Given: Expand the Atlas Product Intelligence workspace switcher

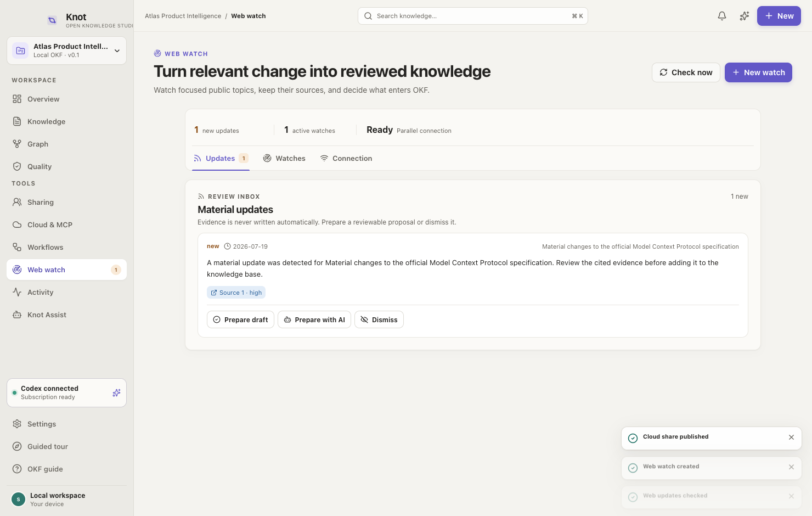Looking at the screenshot, I should (66, 51).
